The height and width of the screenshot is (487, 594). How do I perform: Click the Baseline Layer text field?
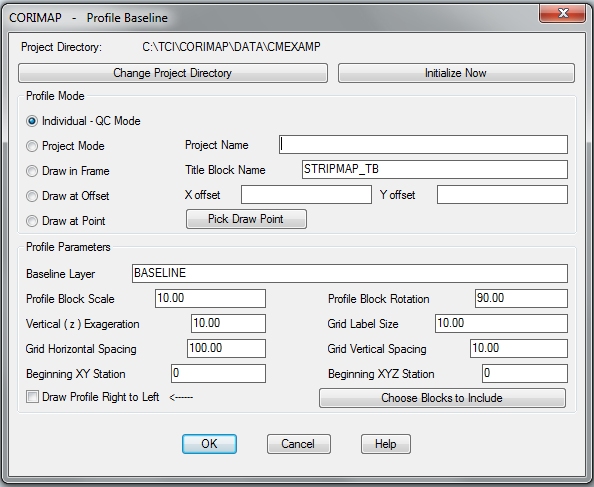pyautogui.click(x=350, y=273)
